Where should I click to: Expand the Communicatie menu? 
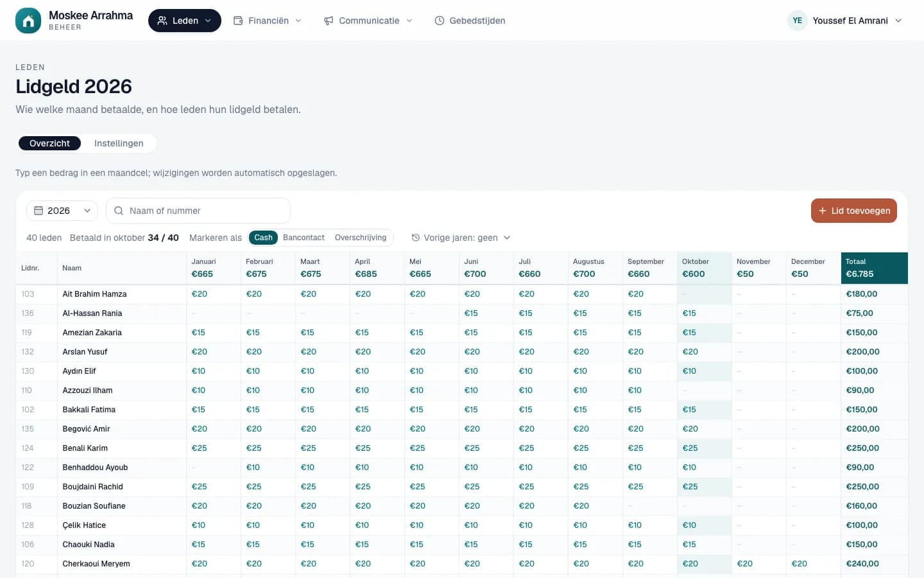[x=368, y=21]
